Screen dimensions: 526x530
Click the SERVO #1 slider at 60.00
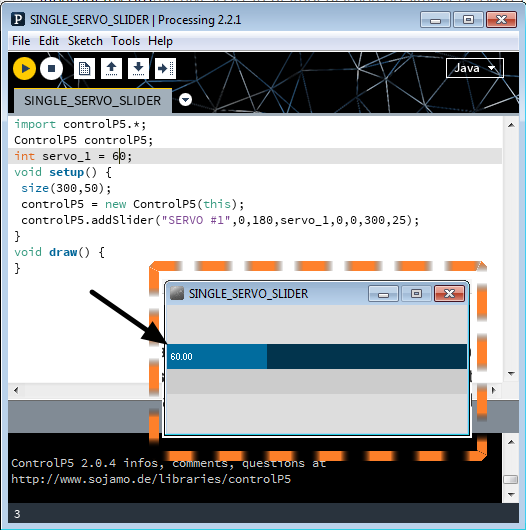(x=317, y=356)
